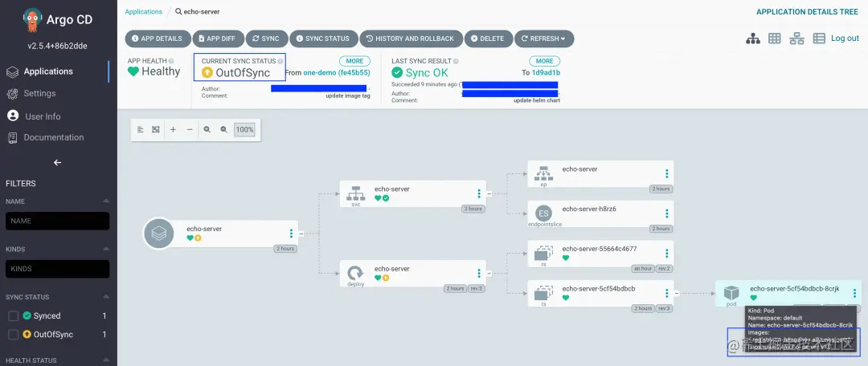Switch to the pods view icon

(x=775, y=39)
